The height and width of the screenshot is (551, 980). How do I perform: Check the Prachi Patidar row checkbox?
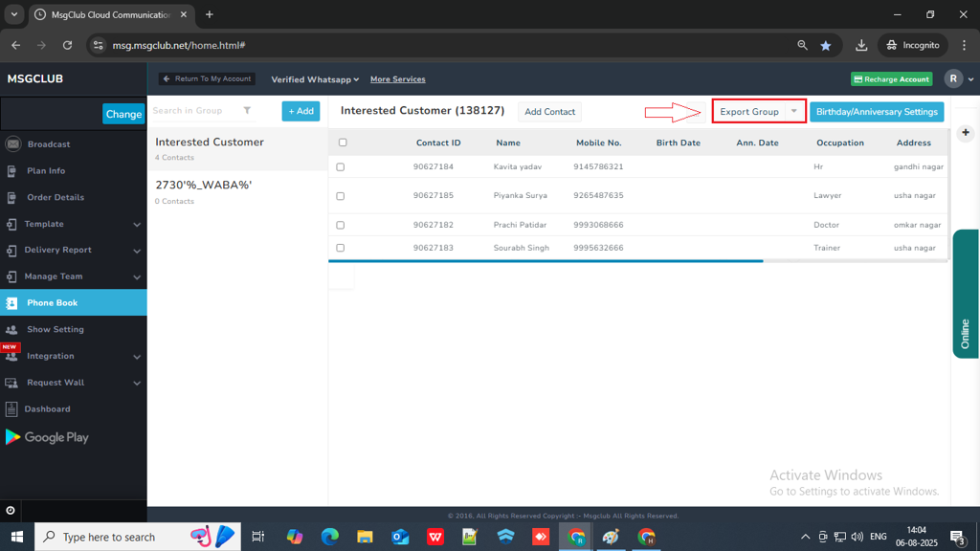click(x=340, y=225)
